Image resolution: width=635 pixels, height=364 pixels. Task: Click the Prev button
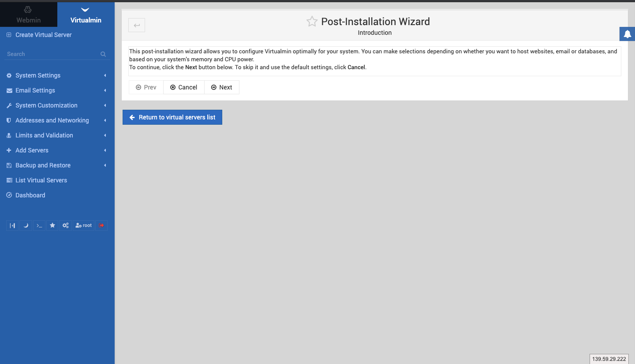(x=146, y=87)
